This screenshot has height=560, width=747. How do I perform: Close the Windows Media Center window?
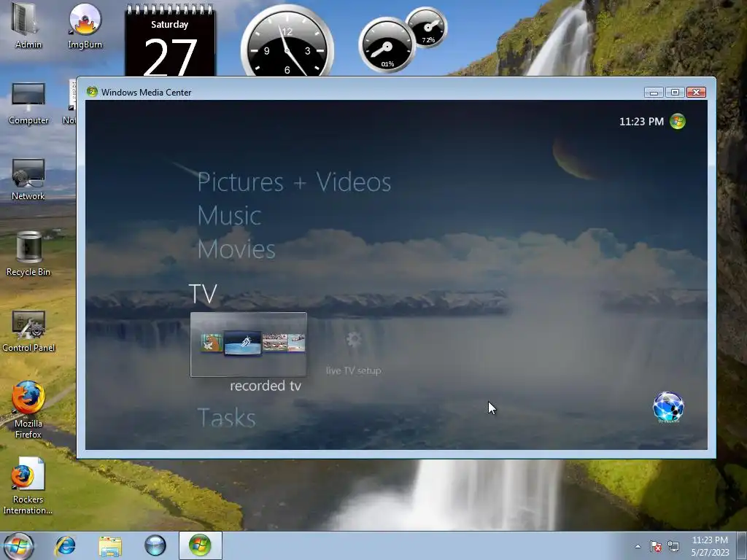(696, 93)
